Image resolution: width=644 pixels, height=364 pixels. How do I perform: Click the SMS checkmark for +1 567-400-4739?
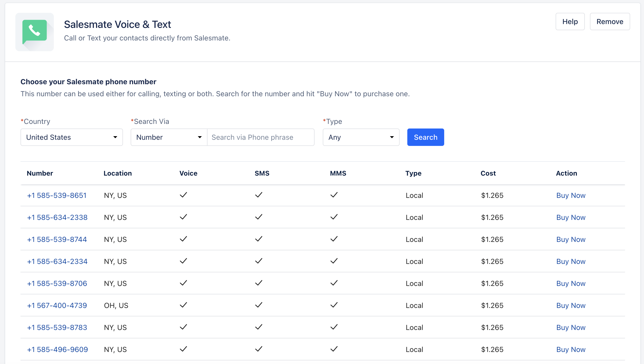pyautogui.click(x=259, y=305)
